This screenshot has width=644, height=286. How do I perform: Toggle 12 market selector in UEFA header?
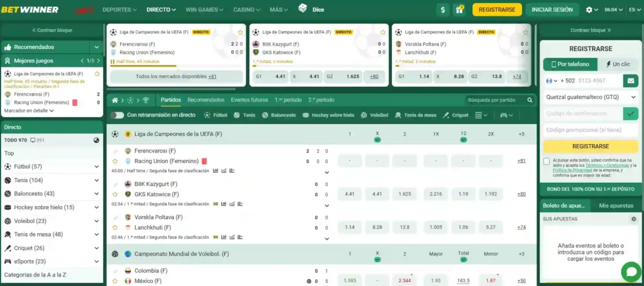[464, 140]
